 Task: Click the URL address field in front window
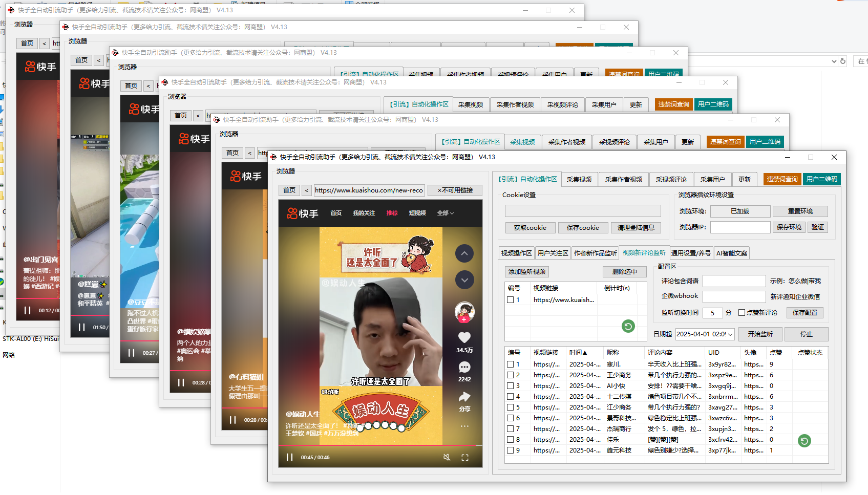click(x=369, y=190)
